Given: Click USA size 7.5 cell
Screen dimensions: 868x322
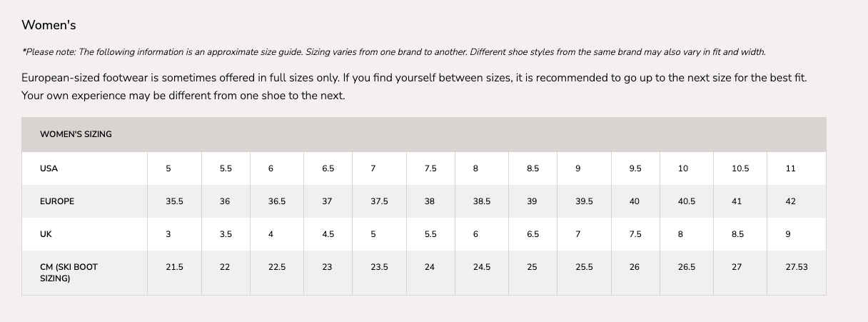Looking at the screenshot, I should [x=430, y=168].
